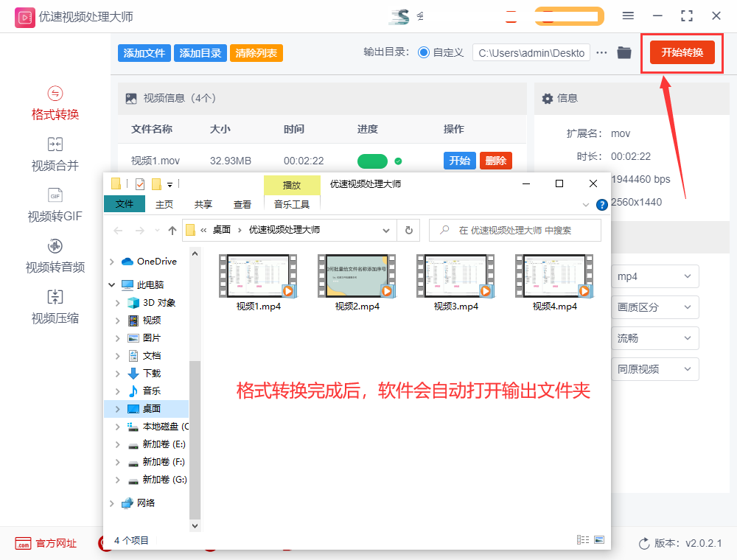Image resolution: width=737 pixels, height=560 pixels.
Task: Open the 音乐工具 ribbon tab
Action: click(x=292, y=204)
